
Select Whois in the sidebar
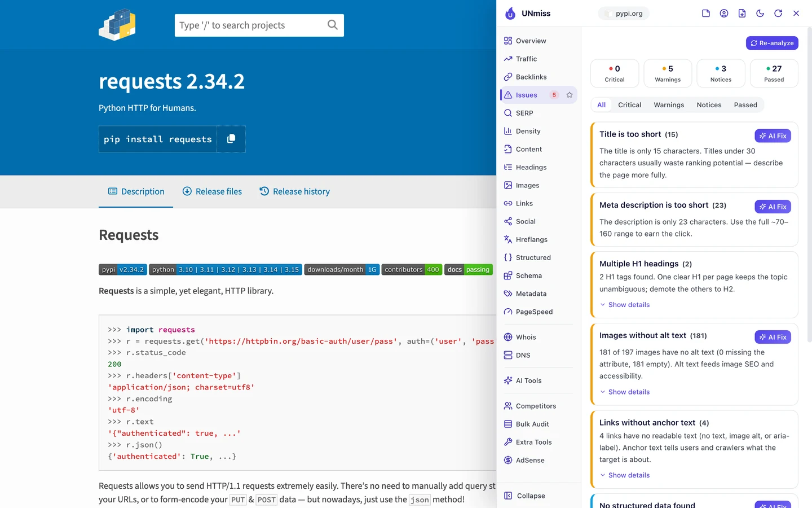539,337
